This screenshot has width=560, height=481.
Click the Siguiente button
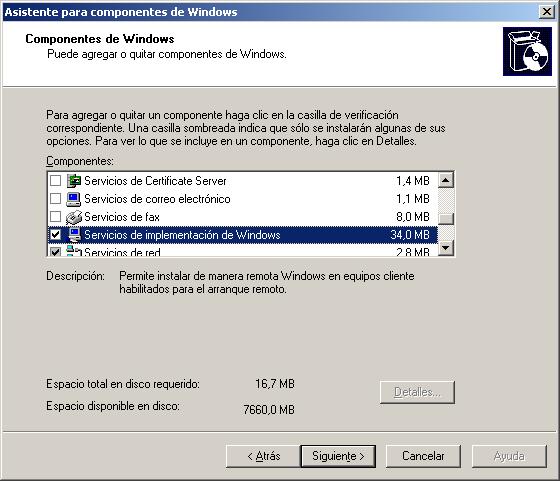(x=338, y=456)
